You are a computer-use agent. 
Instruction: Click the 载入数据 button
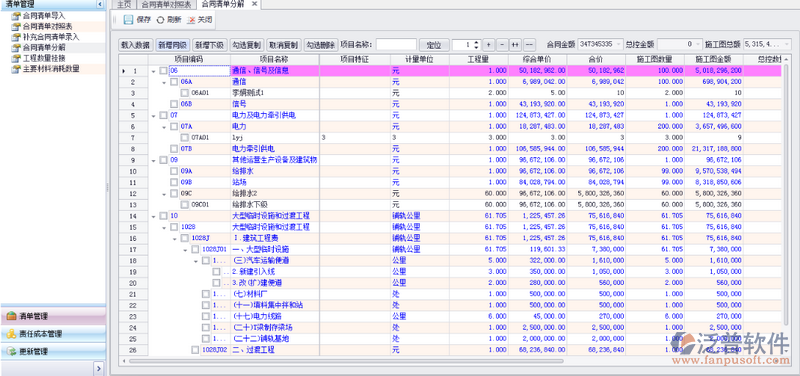pos(135,45)
